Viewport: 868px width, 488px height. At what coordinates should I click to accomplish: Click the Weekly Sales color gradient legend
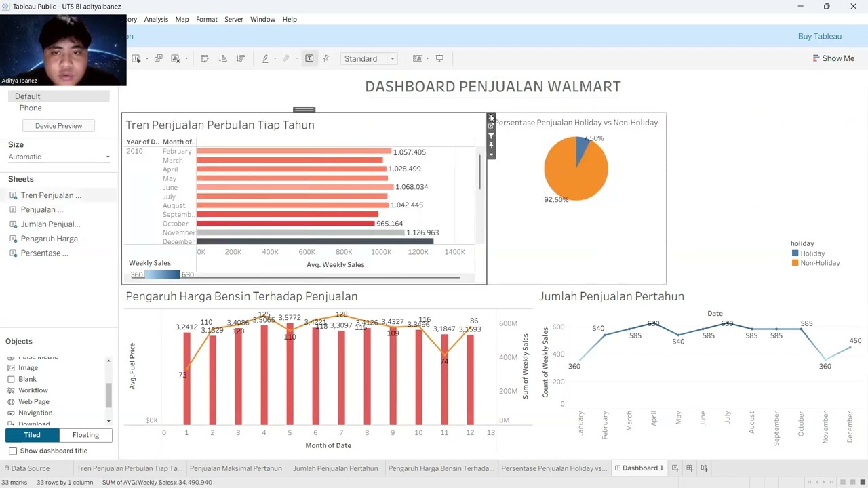tap(162, 274)
